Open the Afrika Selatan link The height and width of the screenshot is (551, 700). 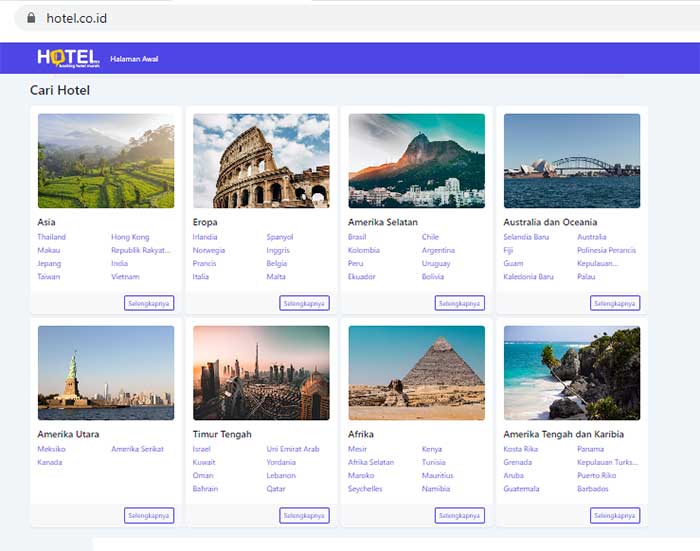click(371, 462)
